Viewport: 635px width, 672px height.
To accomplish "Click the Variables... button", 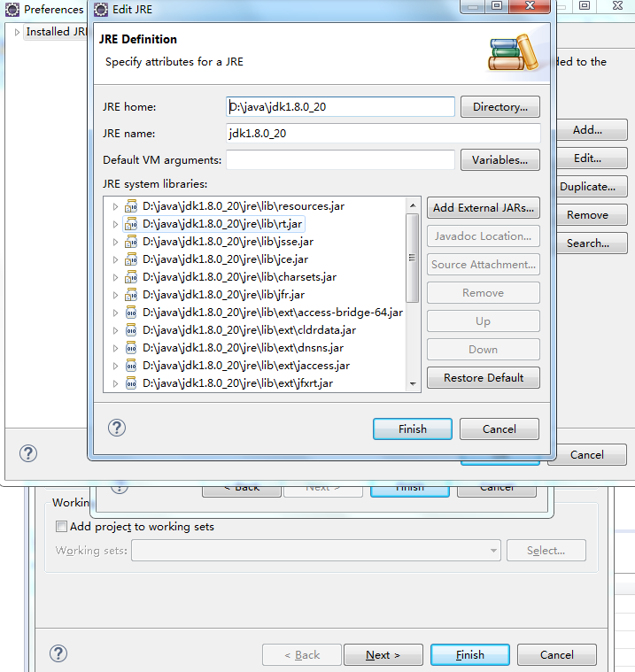I will [499, 160].
